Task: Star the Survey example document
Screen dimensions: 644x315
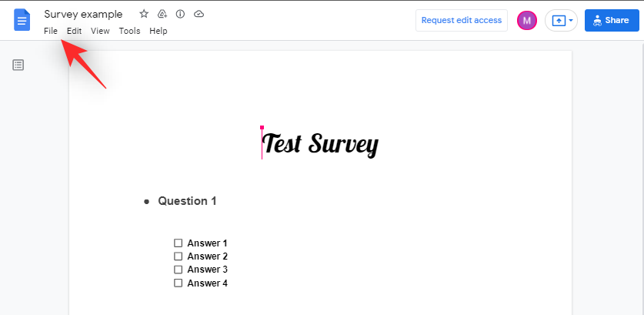Action: click(144, 14)
